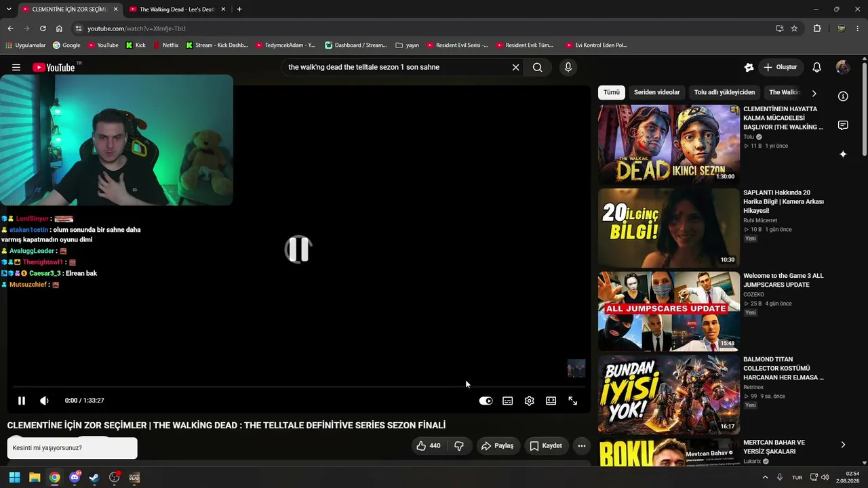868x488 pixels.
Task: Click the Oluştur create button
Action: coord(780,67)
